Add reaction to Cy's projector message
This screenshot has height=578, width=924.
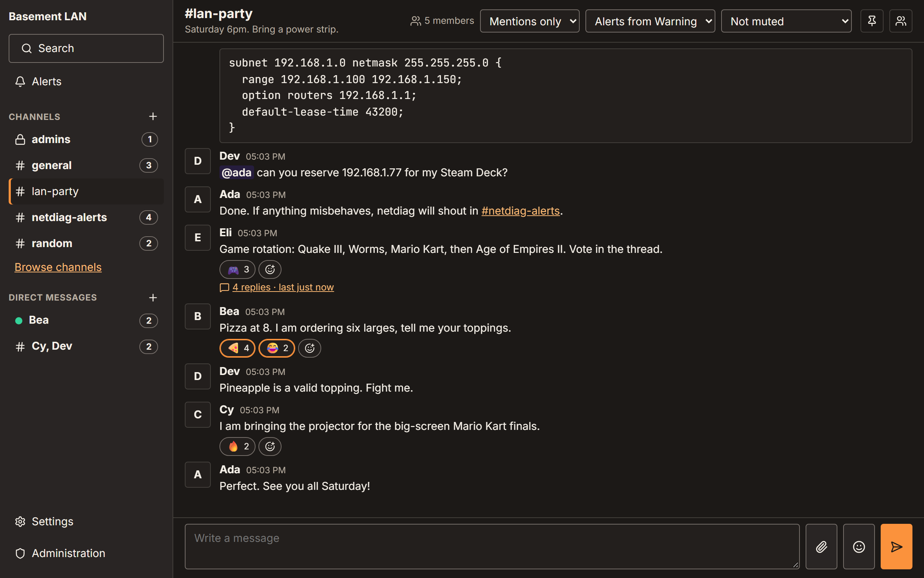(x=270, y=447)
